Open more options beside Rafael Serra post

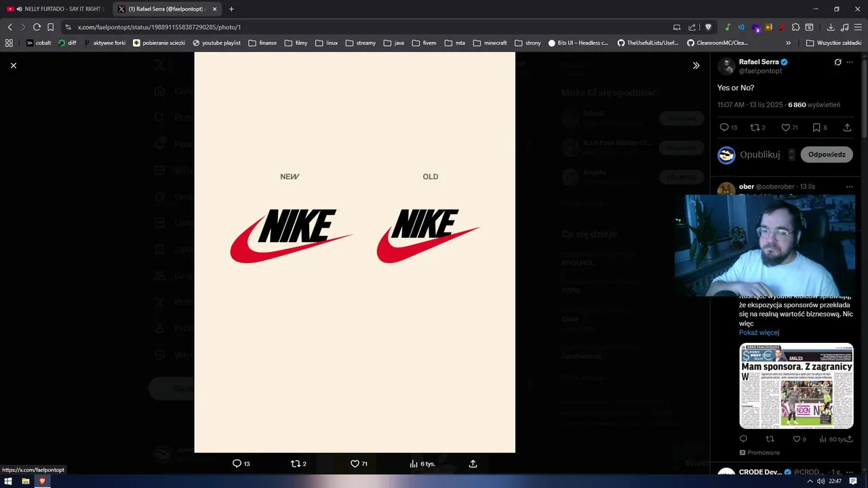click(x=850, y=62)
